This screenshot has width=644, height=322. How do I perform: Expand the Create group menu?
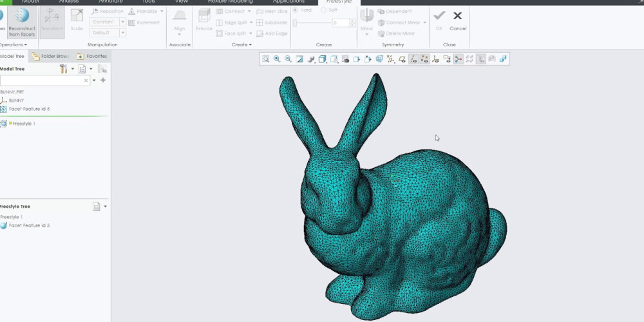(241, 45)
